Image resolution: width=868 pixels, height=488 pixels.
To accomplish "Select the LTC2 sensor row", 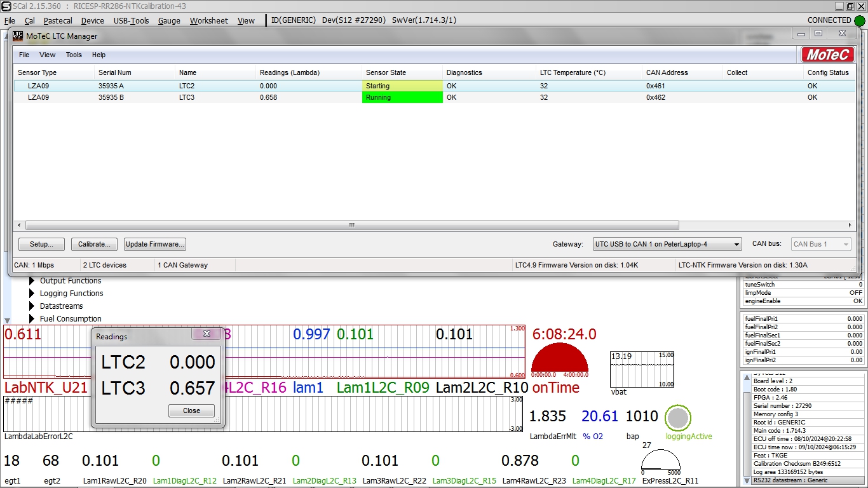I will 435,86.
